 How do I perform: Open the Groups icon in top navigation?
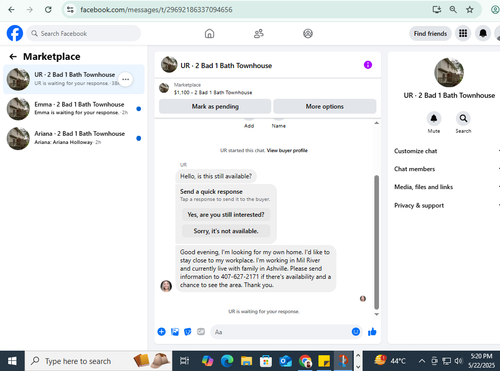308,33
